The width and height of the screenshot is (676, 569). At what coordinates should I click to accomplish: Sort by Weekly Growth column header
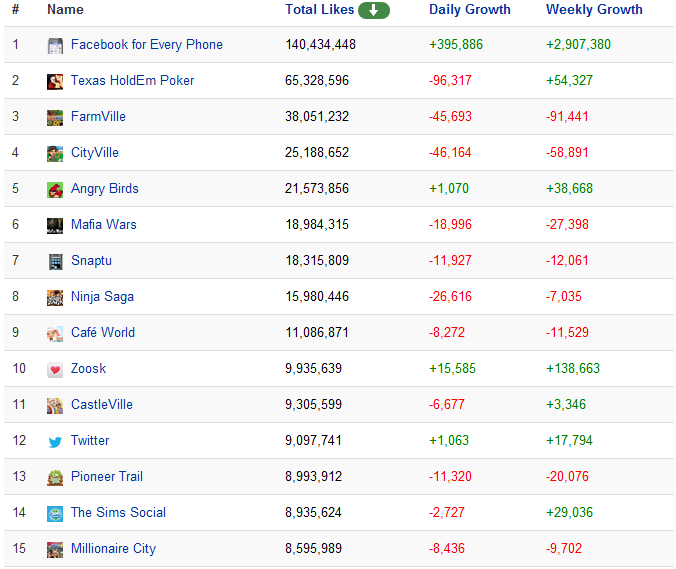coord(594,9)
